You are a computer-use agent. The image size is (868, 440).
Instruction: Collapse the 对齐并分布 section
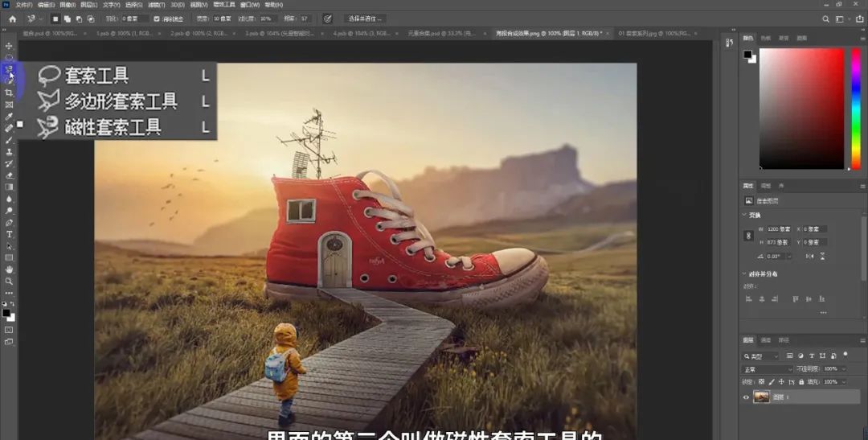click(x=744, y=273)
